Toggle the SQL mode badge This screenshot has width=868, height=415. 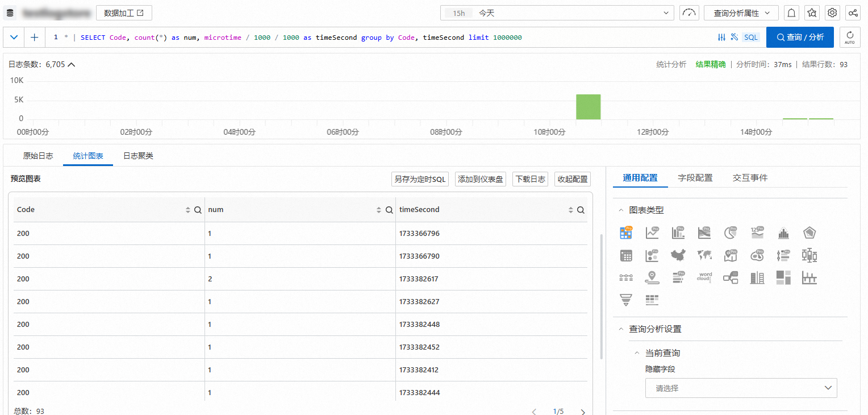coord(751,38)
